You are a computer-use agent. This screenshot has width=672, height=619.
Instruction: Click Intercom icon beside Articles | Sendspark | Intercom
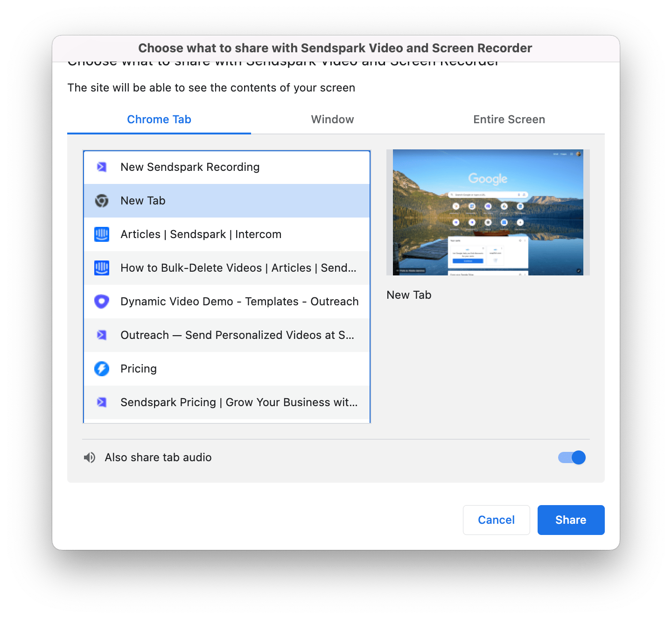[x=102, y=234]
